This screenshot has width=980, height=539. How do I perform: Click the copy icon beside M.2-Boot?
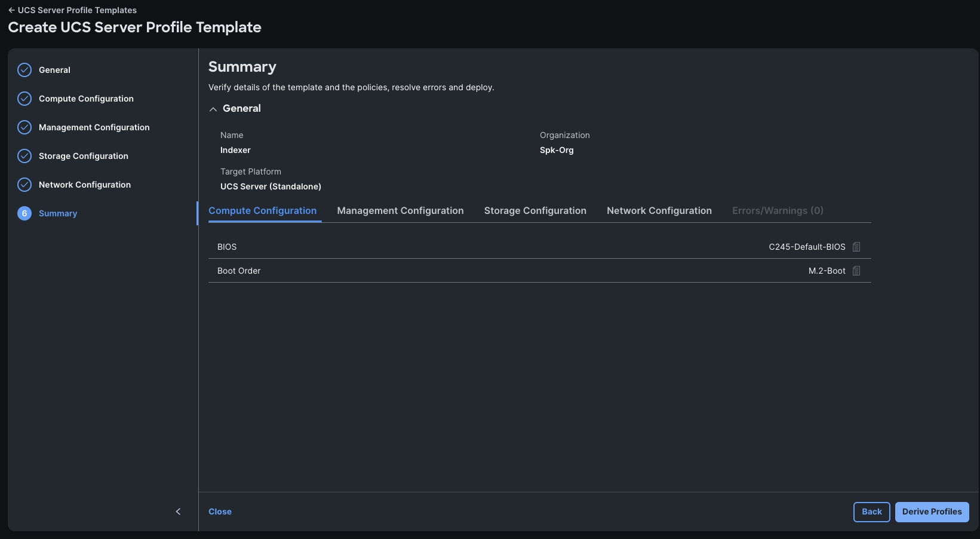857,271
